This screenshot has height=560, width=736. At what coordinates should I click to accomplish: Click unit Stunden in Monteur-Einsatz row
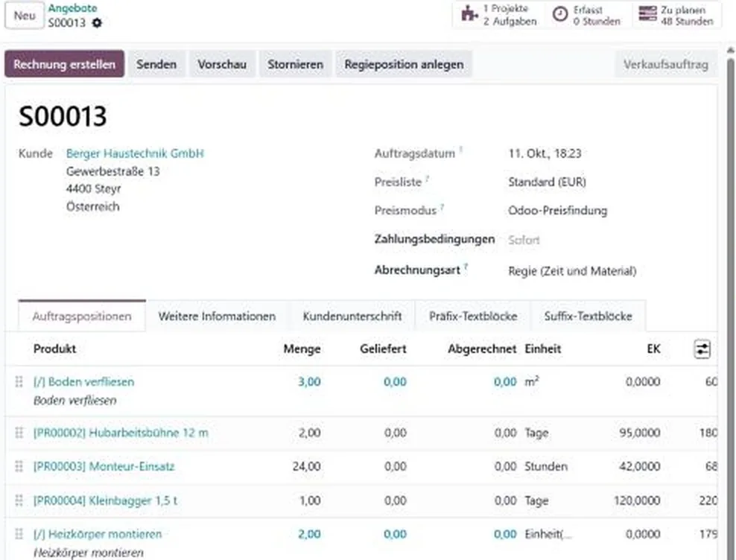[x=546, y=466]
